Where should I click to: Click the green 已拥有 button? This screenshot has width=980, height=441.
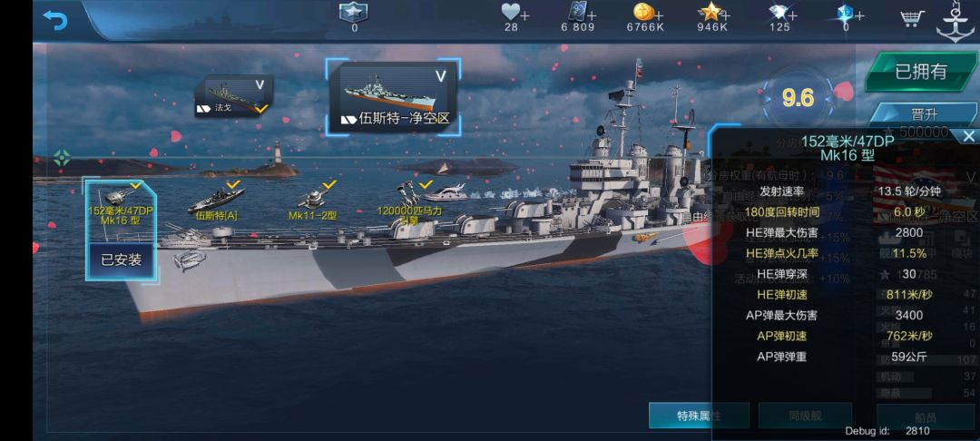click(x=921, y=72)
